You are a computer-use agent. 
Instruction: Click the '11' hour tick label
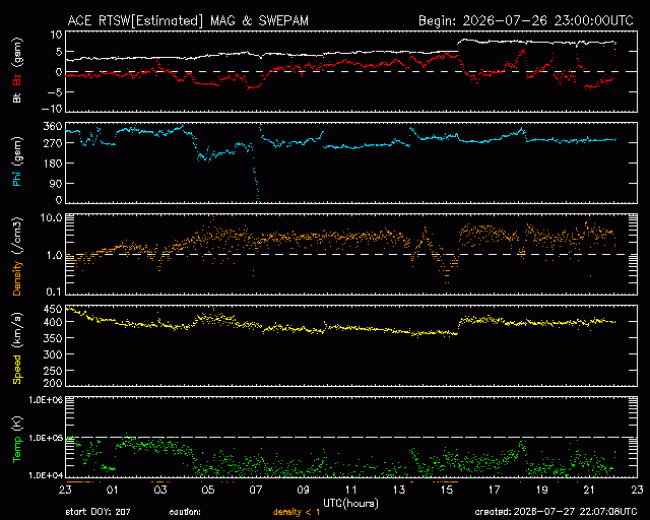pos(351,490)
